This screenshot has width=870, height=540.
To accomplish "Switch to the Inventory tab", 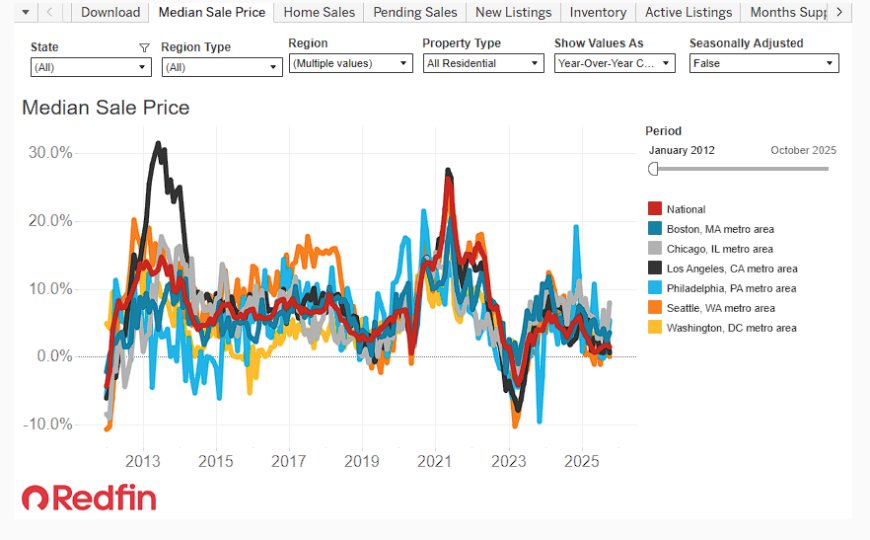I will pos(598,12).
